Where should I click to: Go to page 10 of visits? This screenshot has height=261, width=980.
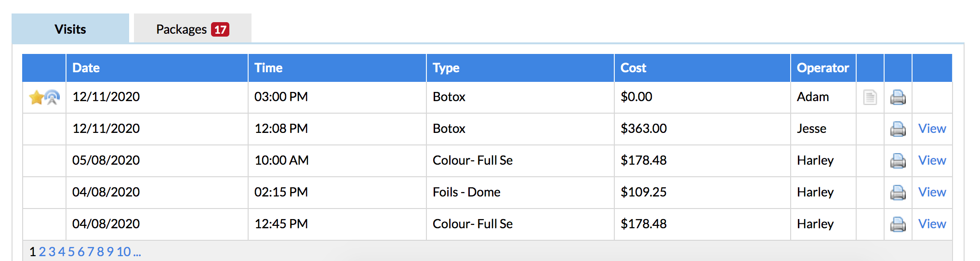[x=123, y=252]
